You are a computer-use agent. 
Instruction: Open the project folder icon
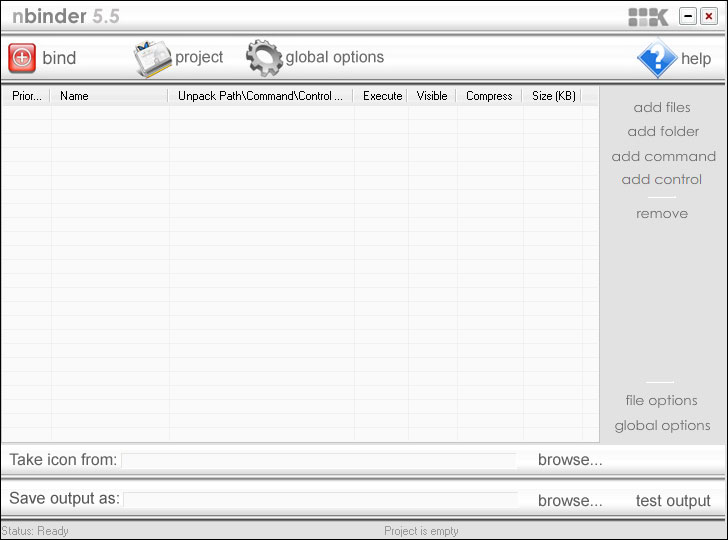tap(153, 59)
